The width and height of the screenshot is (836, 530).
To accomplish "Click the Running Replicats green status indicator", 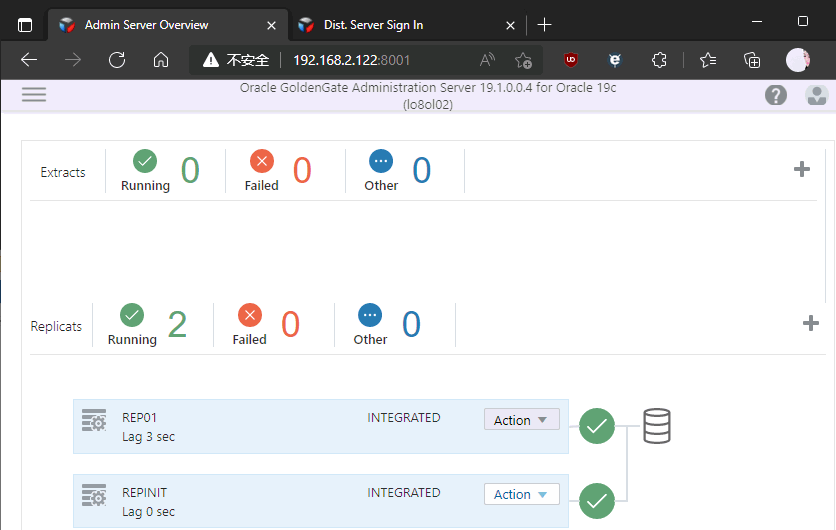I will pyautogui.click(x=132, y=315).
